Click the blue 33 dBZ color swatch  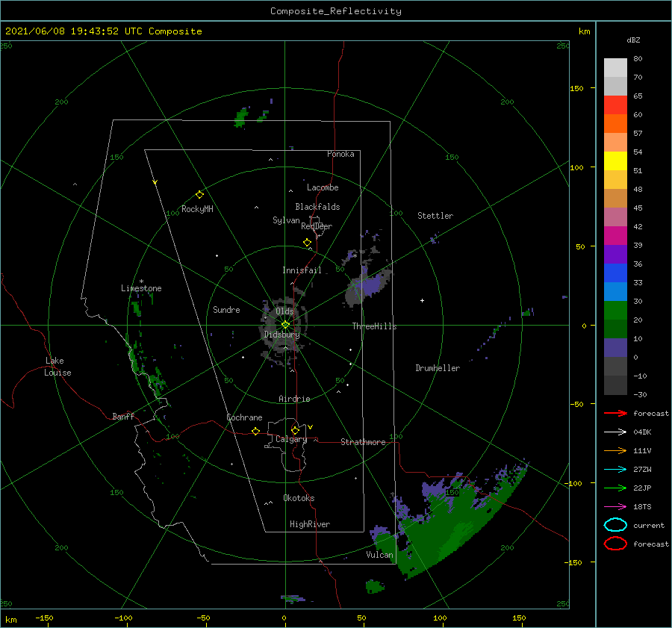(615, 273)
